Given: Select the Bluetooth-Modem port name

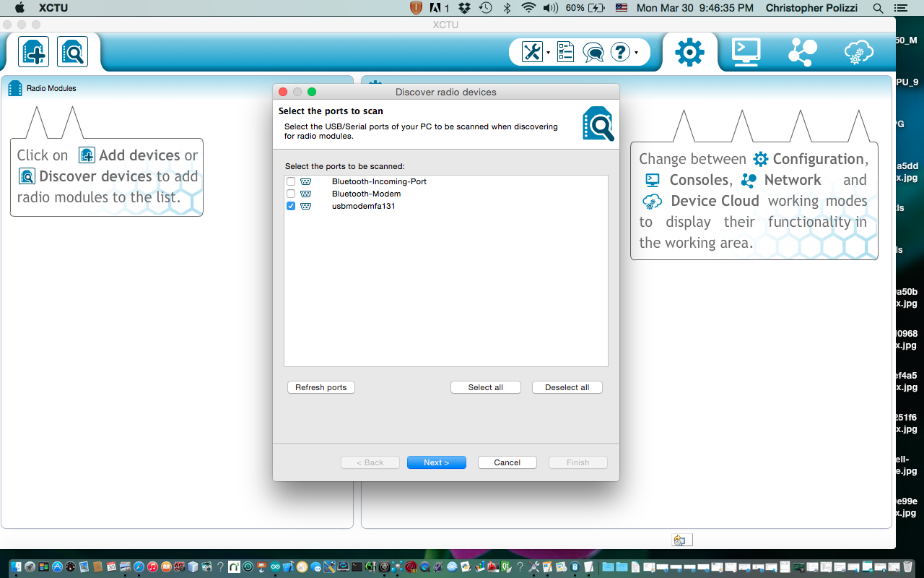Looking at the screenshot, I should point(366,194).
